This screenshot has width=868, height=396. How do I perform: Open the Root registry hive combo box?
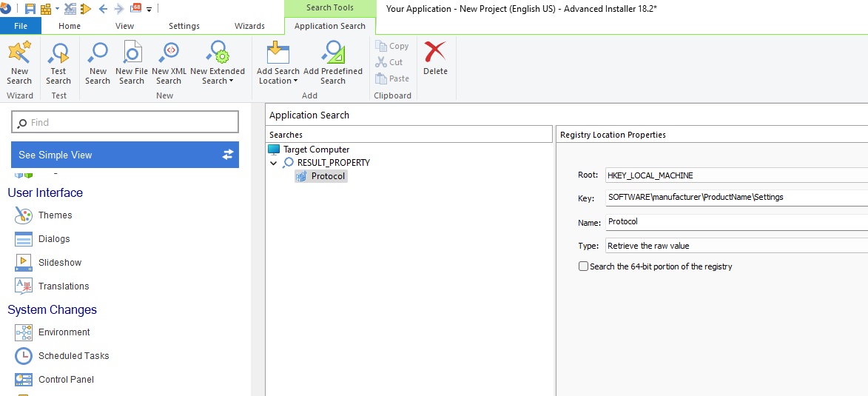click(736, 175)
